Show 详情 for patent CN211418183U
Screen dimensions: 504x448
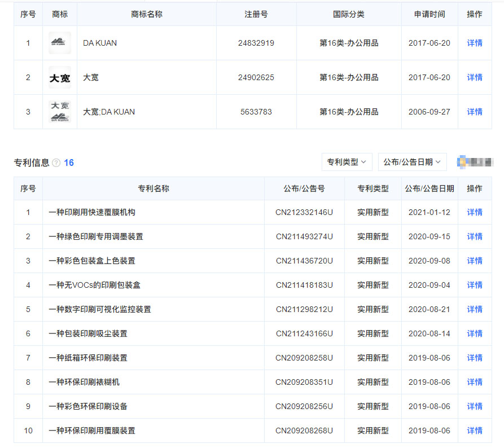(x=474, y=285)
